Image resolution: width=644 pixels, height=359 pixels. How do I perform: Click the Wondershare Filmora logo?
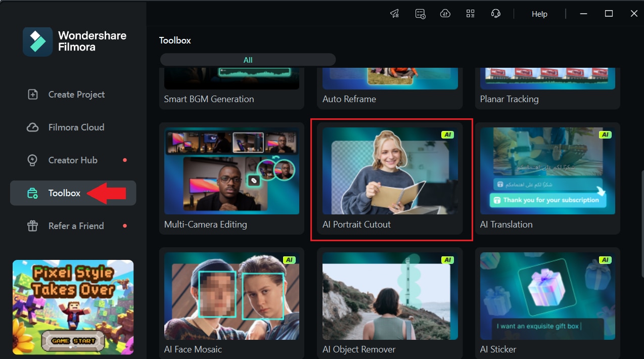75,41
